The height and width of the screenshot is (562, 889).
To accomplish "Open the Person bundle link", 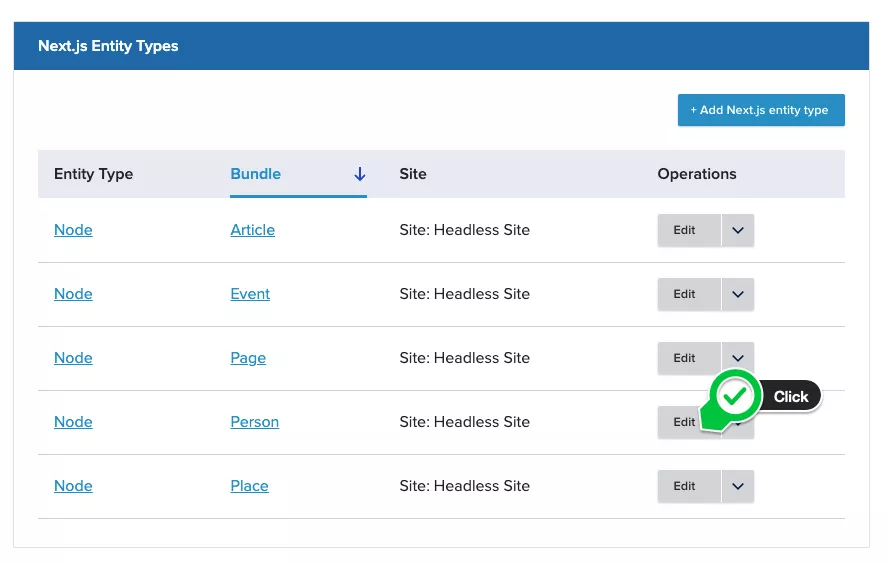I will (x=254, y=422).
